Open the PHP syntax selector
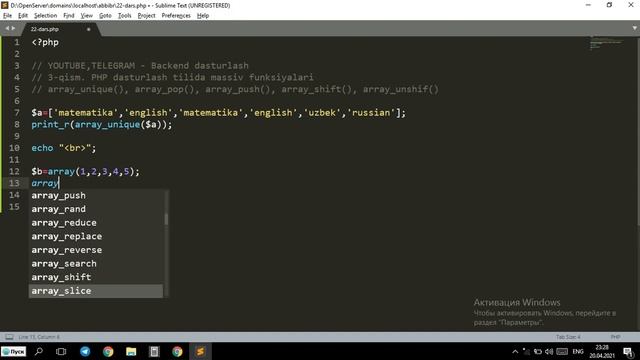Screen dimensions: 640x360 tap(615, 337)
